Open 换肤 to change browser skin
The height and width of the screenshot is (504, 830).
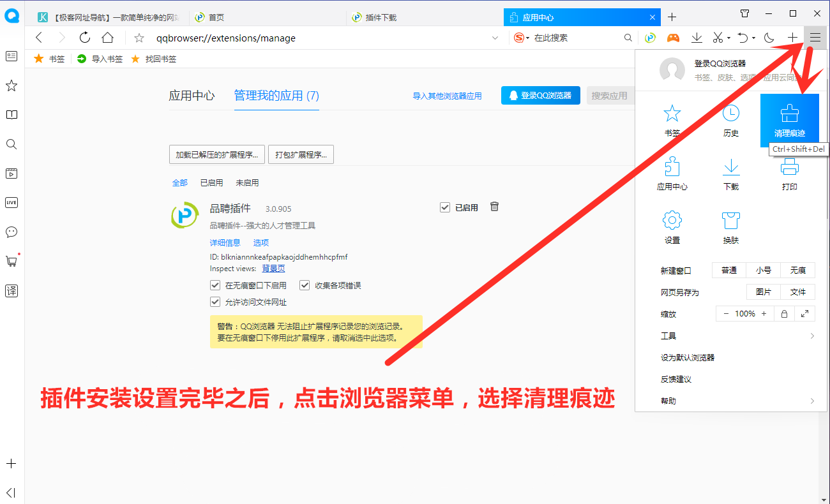(730, 228)
